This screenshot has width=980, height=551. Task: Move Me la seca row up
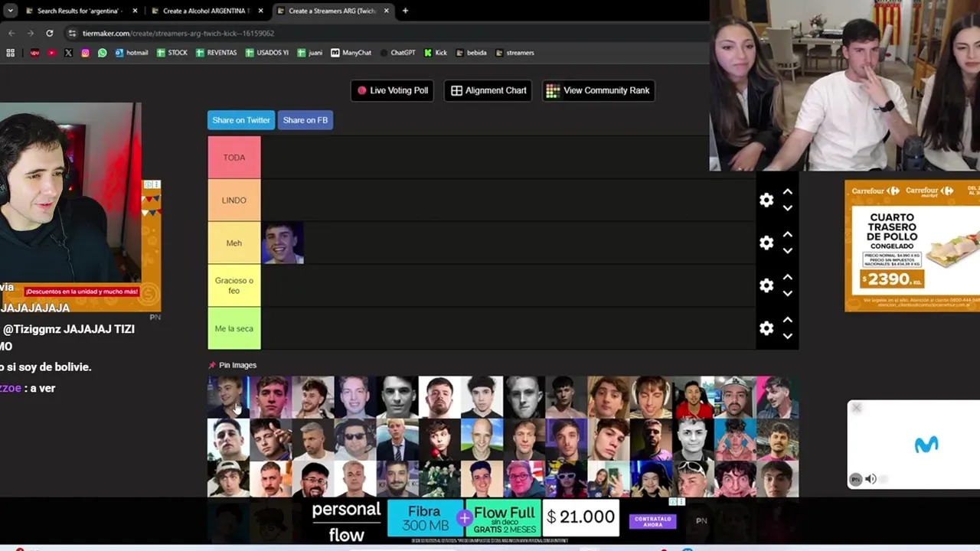click(787, 321)
